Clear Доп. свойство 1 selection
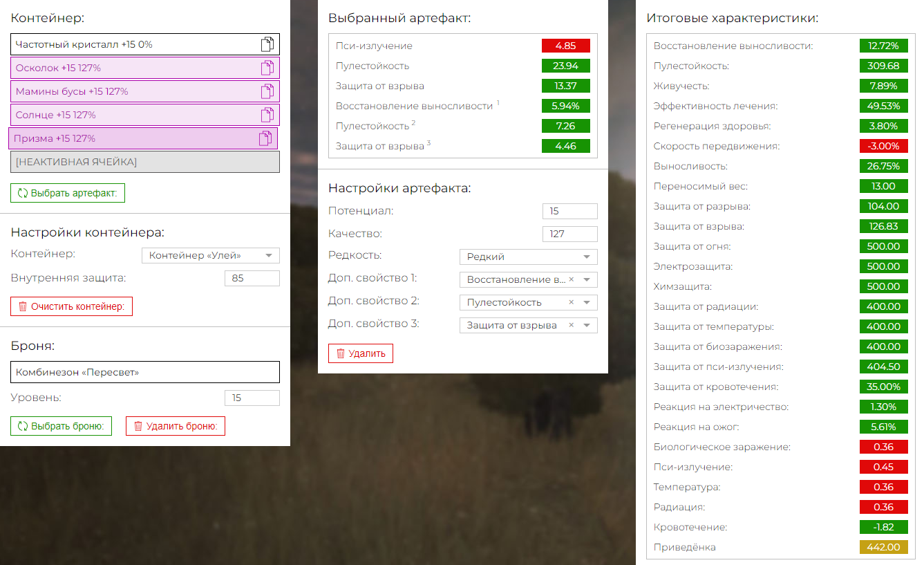This screenshot has width=924, height=565. (572, 280)
